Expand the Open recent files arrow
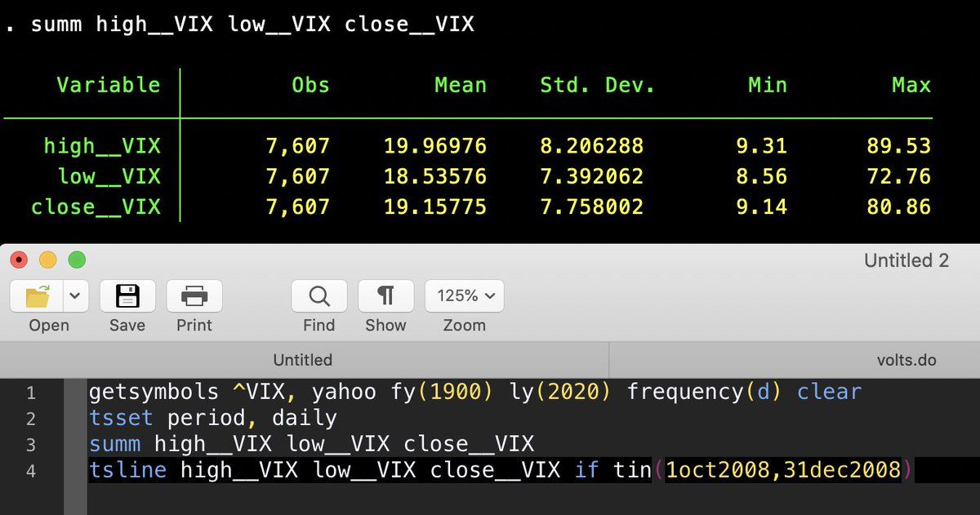The image size is (980, 515). [x=76, y=296]
